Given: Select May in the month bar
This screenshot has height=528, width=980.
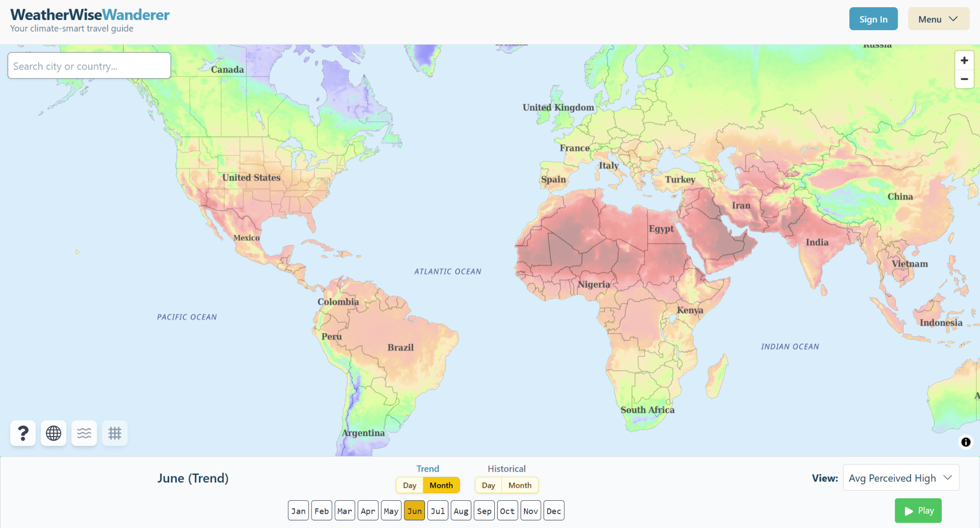Looking at the screenshot, I should coord(391,511).
